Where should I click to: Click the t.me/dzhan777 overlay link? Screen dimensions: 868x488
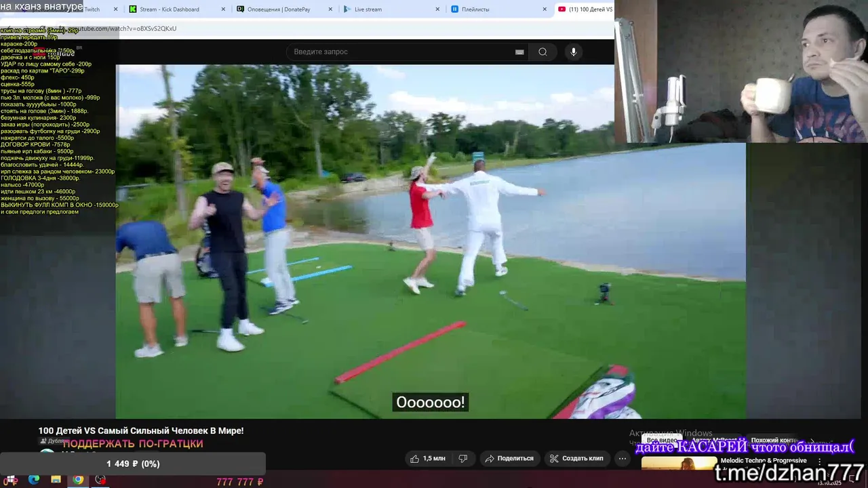[789, 472]
